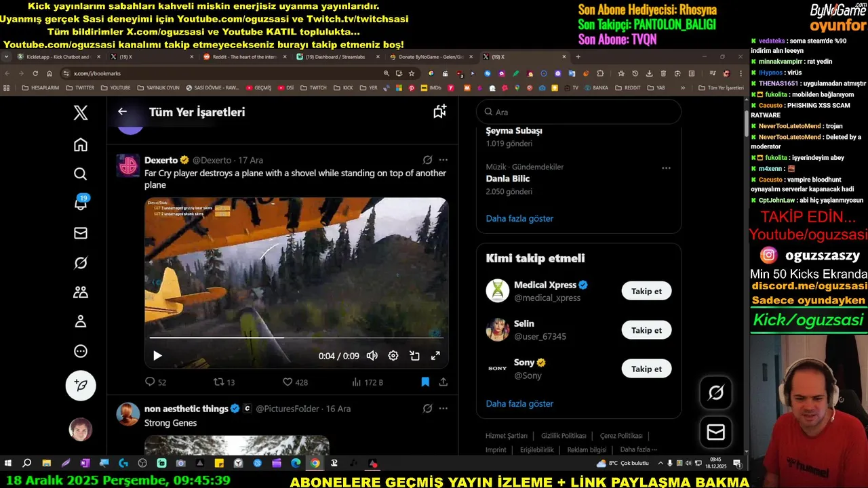Screen dimensions: 868x488
Task: Open more options for Danla Bilic trend
Action: (x=666, y=167)
